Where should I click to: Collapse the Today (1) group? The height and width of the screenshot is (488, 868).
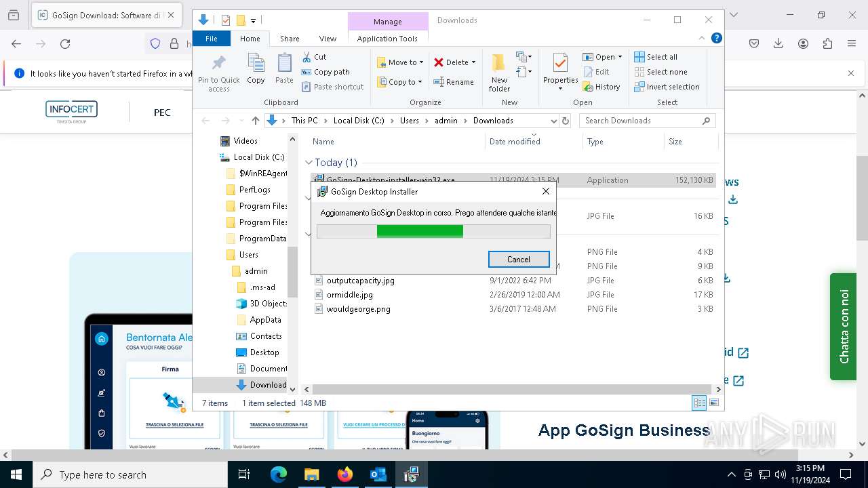[x=309, y=163]
